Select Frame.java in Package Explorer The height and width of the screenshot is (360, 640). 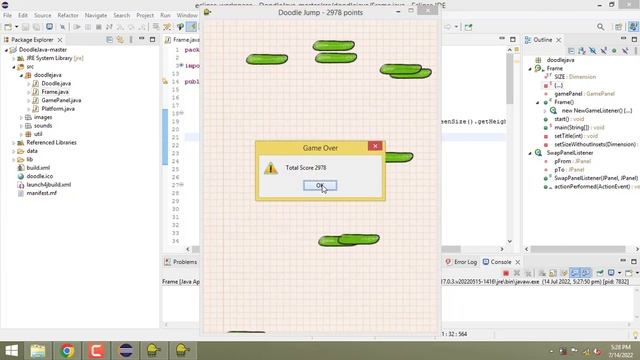pos(55,92)
